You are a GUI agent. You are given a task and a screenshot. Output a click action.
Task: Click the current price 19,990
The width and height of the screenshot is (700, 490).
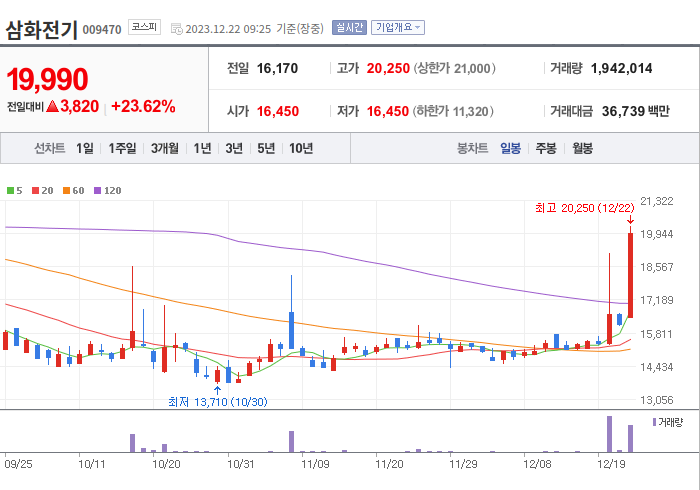click(47, 79)
